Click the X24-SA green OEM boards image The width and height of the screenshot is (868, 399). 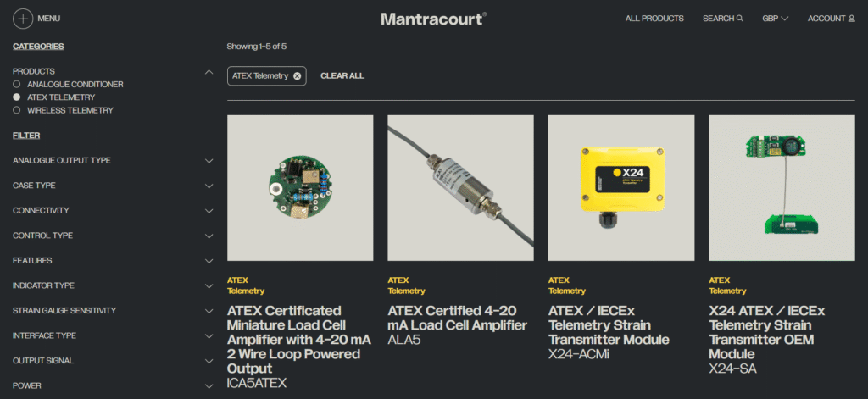tap(782, 187)
